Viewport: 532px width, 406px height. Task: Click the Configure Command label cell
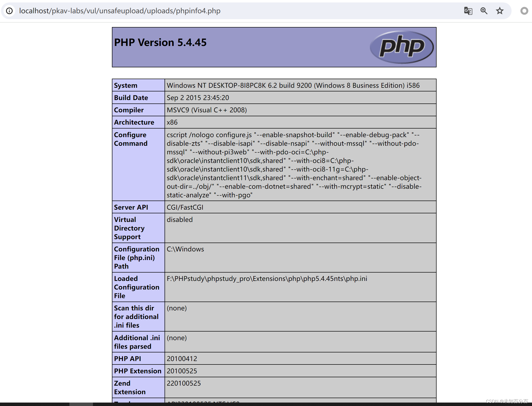click(131, 139)
